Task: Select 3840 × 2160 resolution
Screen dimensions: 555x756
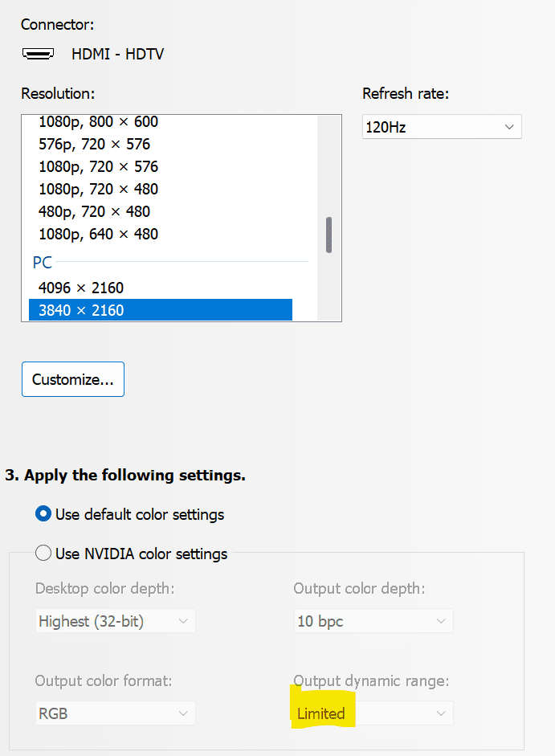Action: click(x=81, y=310)
